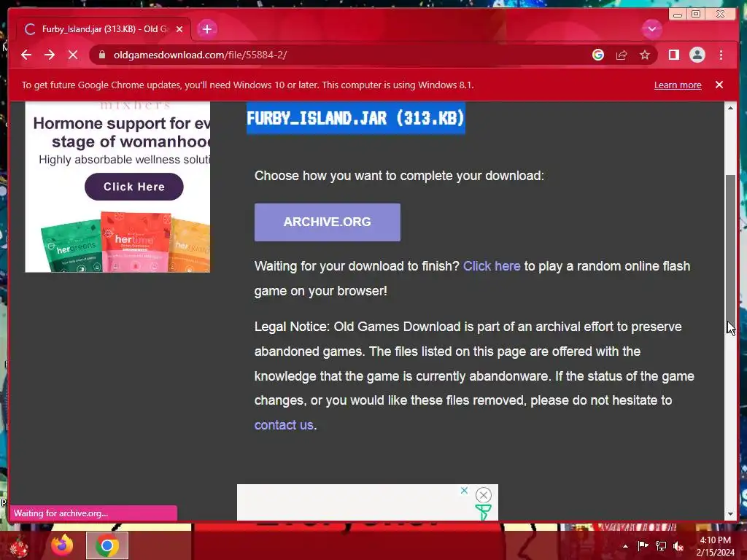Click the green Freestar logo on the bottom ad
The width and height of the screenshot is (747, 560).
pyautogui.click(x=483, y=513)
